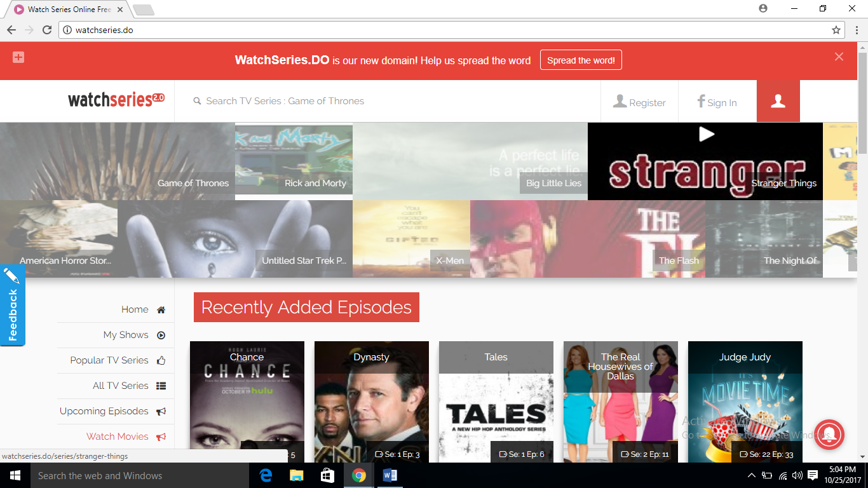Click the My Shows play-circle icon
The width and height of the screenshot is (868, 488).
(161, 335)
